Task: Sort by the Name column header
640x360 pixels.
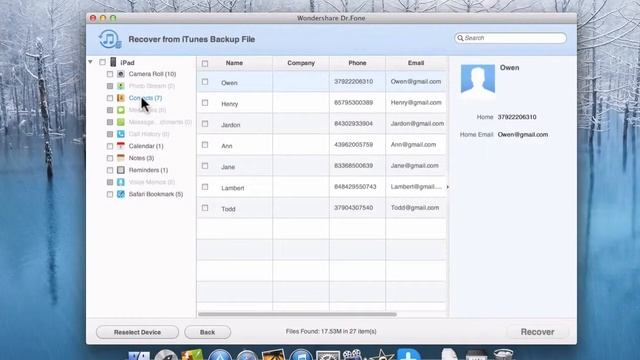Action: pyautogui.click(x=234, y=63)
